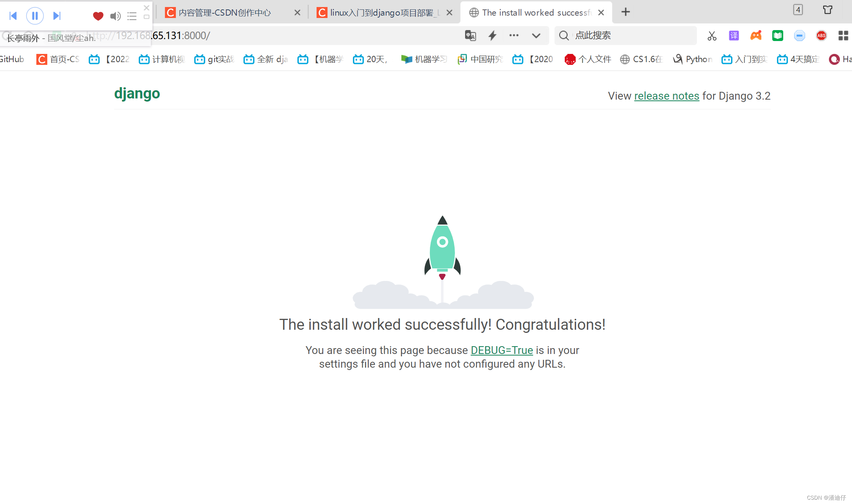Toggle the red heart favorite icon
Viewport: 852px width, 504px height.
98,16
